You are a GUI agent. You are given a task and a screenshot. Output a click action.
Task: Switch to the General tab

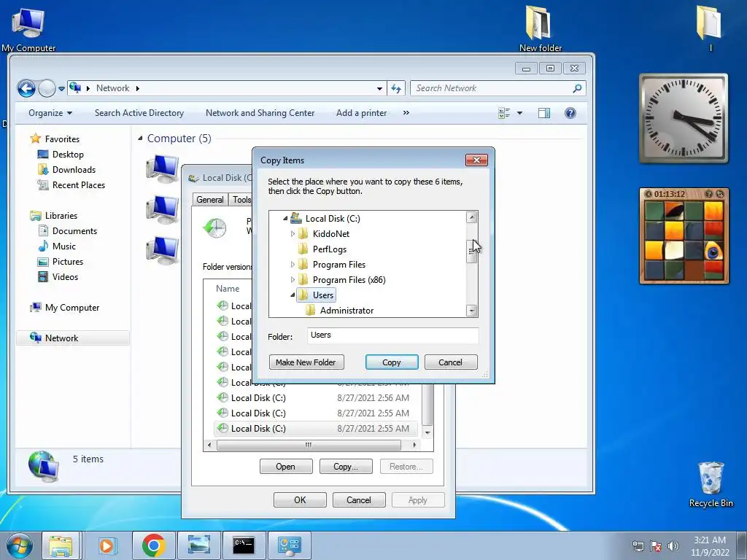pyautogui.click(x=210, y=200)
